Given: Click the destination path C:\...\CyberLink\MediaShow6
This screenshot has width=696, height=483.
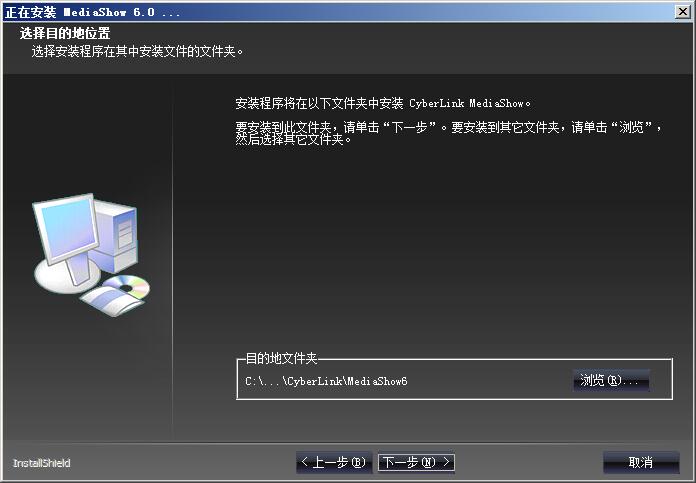Looking at the screenshot, I should click(x=326, y=381).
